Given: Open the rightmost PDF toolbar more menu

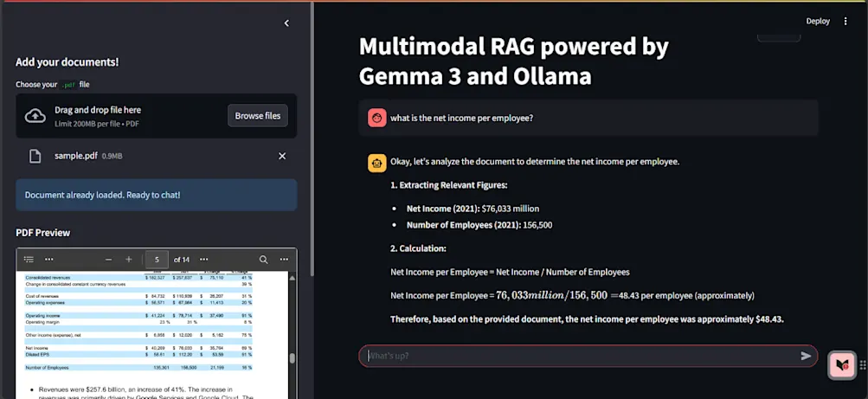Looking at the screenshot, I should tap(284, 260).
